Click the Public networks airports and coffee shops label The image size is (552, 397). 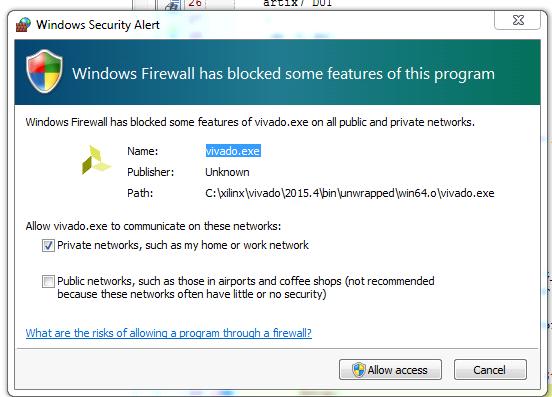245,288
